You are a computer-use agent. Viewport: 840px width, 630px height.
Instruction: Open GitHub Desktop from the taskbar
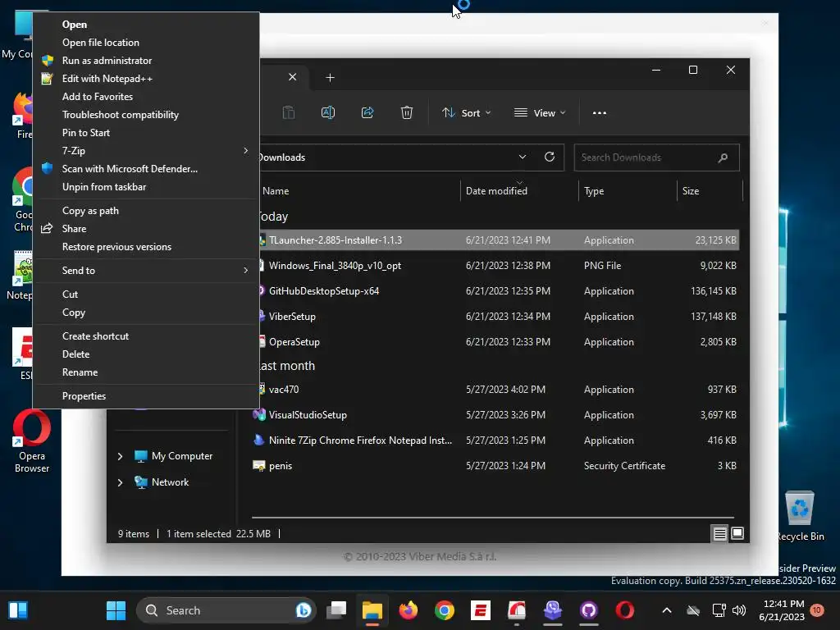(588, 610)
